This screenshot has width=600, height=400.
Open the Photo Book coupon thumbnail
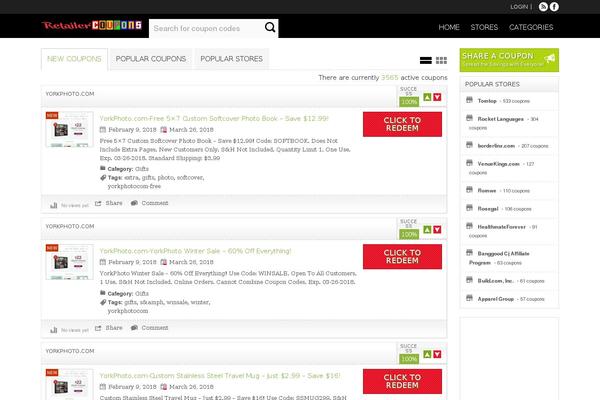pos(69,129)
